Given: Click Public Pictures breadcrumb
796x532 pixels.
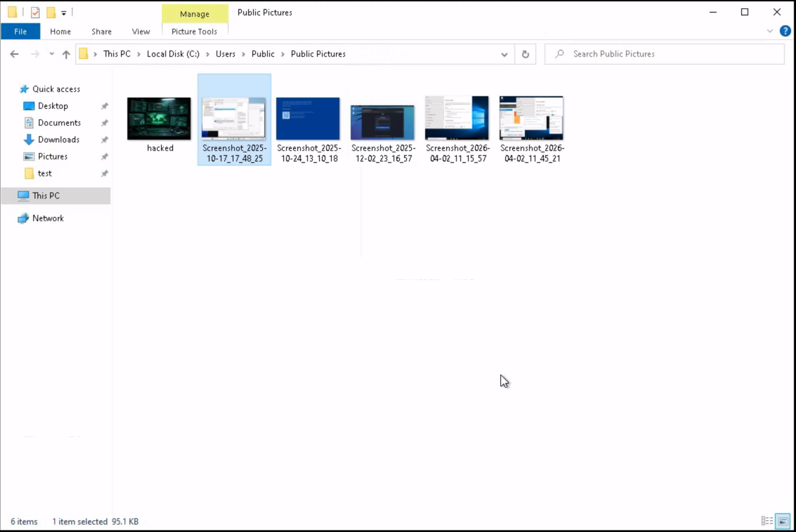Looking at the screenshot, I should [318, 54].
